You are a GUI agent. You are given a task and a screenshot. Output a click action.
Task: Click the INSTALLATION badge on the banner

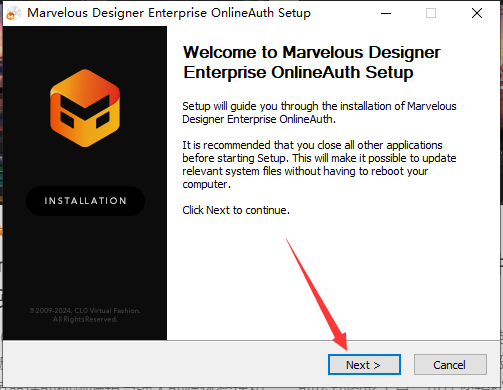pos(85,201)
